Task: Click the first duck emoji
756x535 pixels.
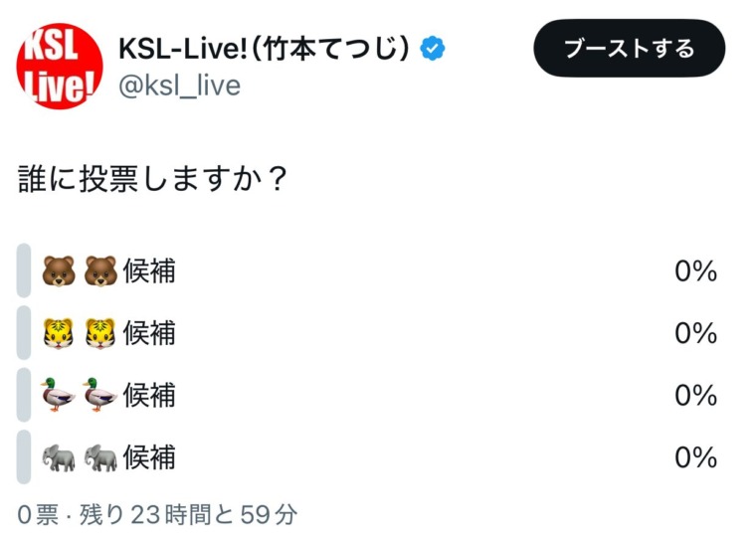Action: click(x=59, y=395)
